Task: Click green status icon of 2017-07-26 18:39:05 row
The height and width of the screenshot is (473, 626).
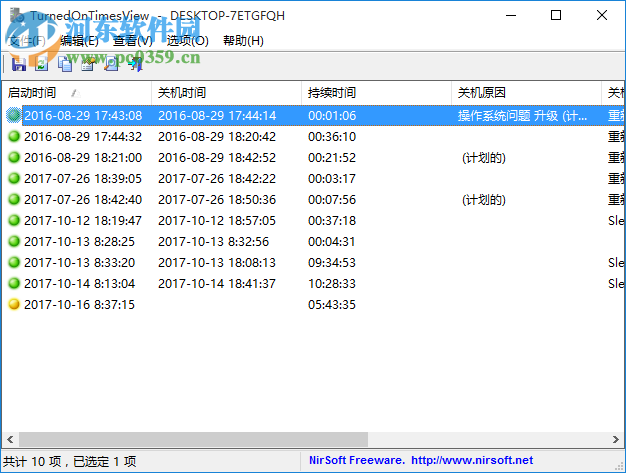Action: click(x=14, y=178)
